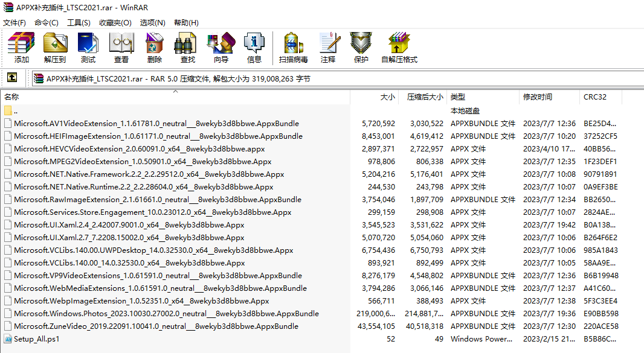Select Microsoft.NET.Native.Framework.2.2 Appx file
Image resolution: width=644 pixels, height=353 pixels.
149,174
